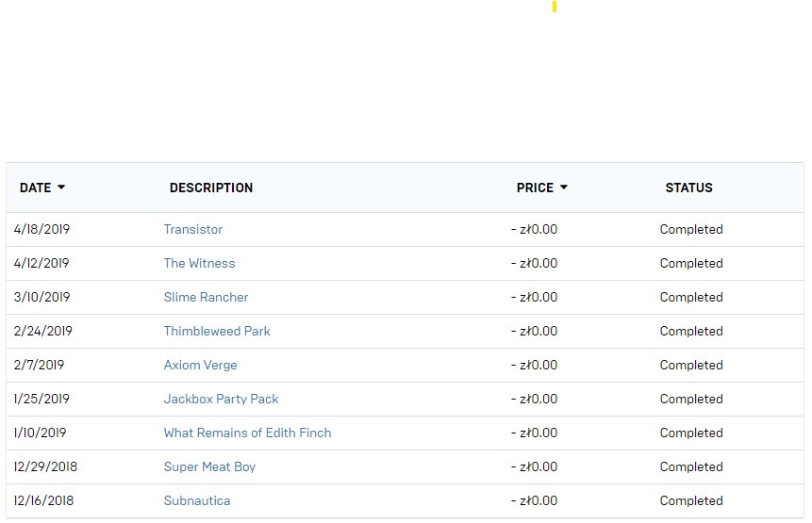Click the price in the Transistor row

click(x=535, y=229)
